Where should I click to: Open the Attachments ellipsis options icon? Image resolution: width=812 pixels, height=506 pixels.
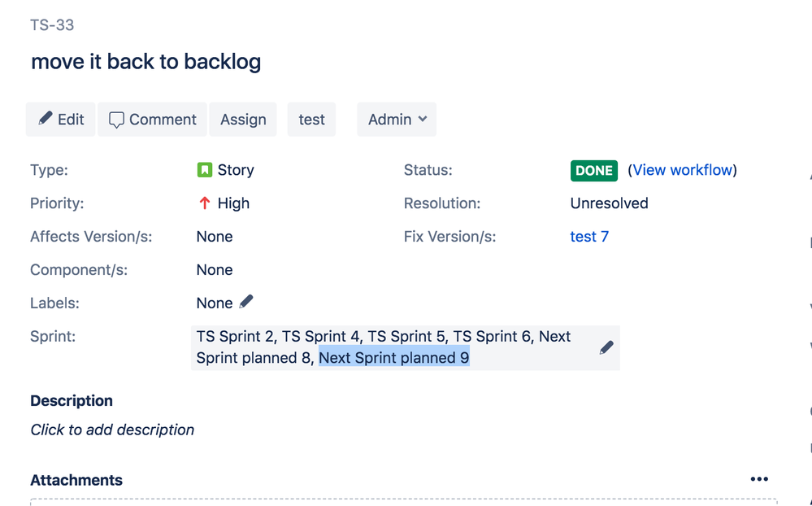[x=759, y=478]
